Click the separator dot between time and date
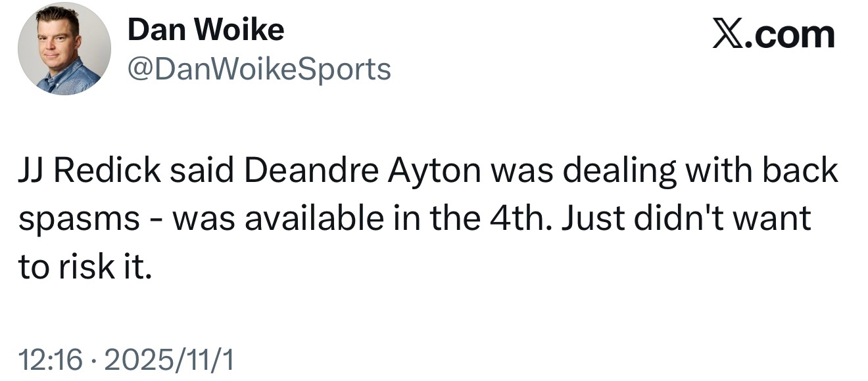Screen dimensions: 868x381 [x=94, y=360]
